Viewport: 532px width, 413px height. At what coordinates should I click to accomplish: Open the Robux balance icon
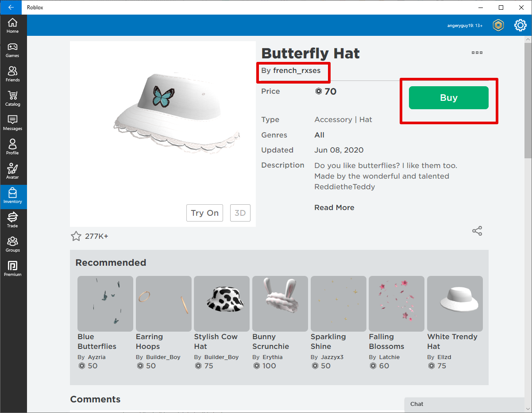click(x=499, y=26)
